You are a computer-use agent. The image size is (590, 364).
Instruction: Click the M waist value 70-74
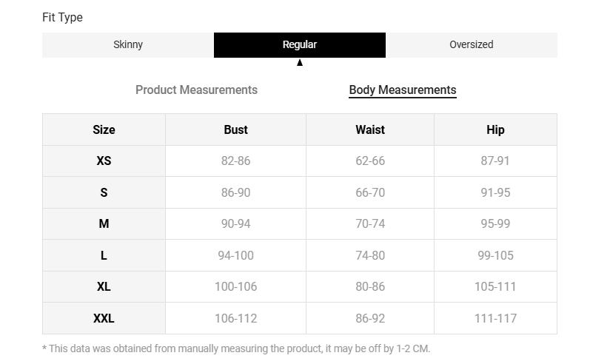pos(369,223)
